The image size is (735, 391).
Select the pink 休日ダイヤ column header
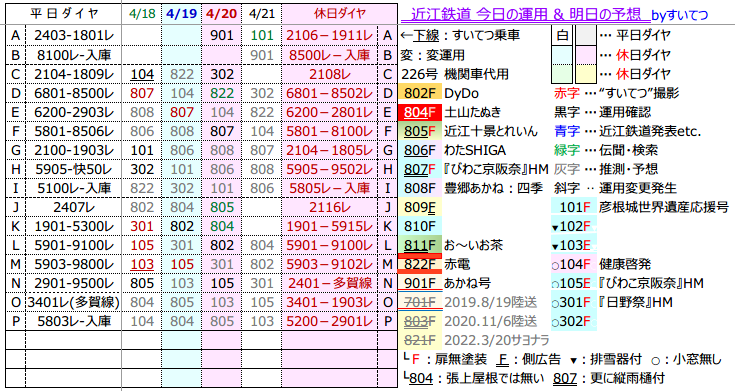339,14
